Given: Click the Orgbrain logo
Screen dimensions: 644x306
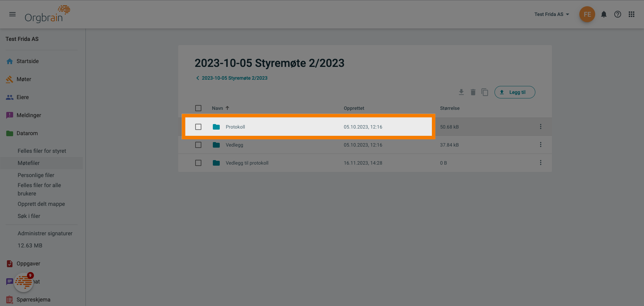Looking at the screenshot, I should tap(47, 14).
